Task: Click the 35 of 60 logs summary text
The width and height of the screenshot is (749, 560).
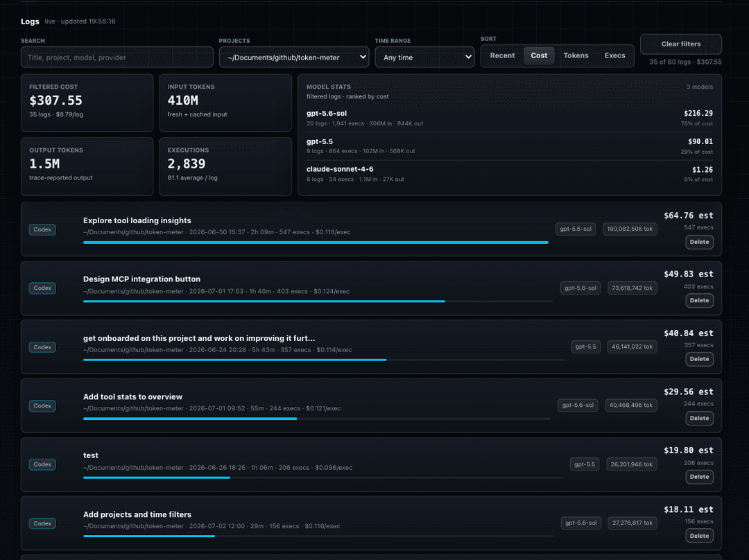Action: point(685,62)
